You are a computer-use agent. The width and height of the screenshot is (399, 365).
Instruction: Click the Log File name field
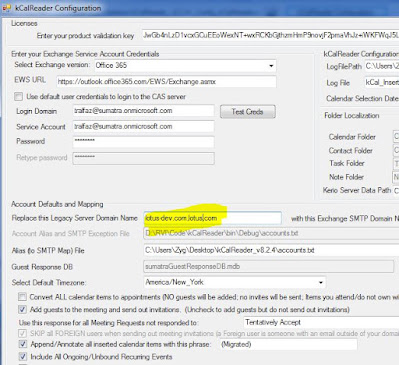(381, 82)
